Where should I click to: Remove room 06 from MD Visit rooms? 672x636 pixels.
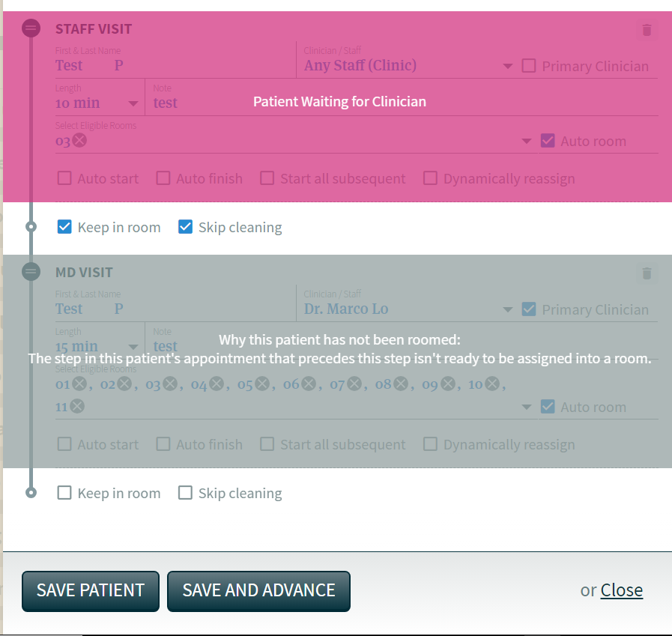(309, 384)
